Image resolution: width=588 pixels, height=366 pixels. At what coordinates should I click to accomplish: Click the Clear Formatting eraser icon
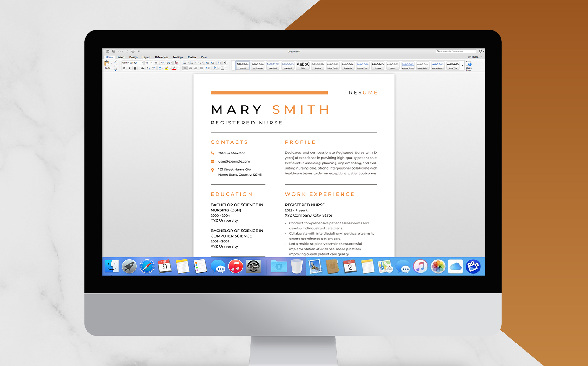(x=176, y=63)
